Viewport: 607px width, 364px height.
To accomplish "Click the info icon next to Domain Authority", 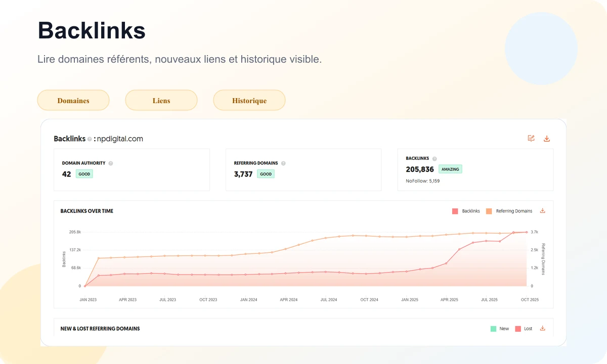I will pos(111,163).
